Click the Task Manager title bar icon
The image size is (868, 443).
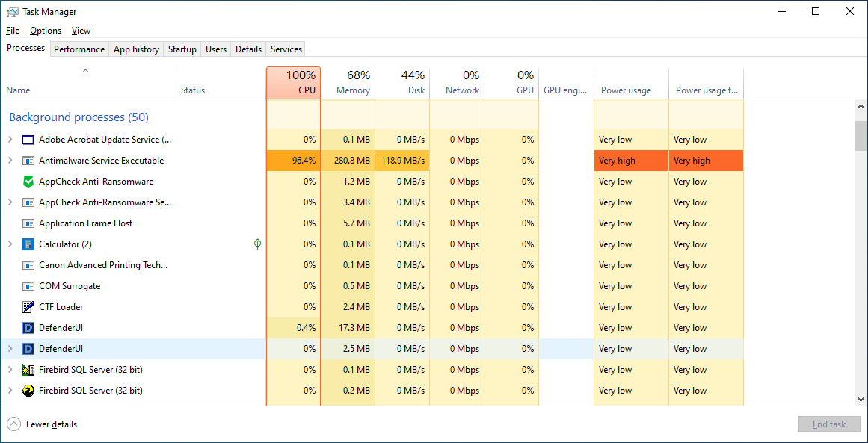pyautogui.click(x=13, y=12)
